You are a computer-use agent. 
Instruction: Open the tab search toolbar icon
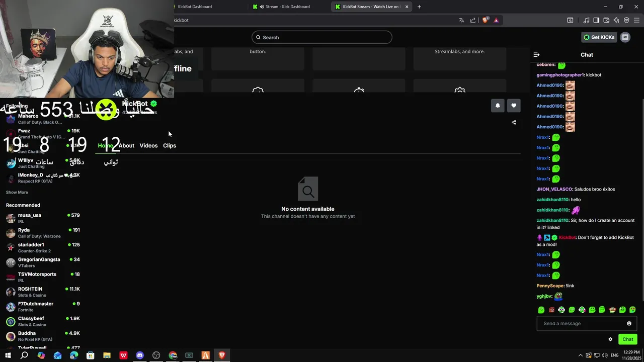pos(570,20)
